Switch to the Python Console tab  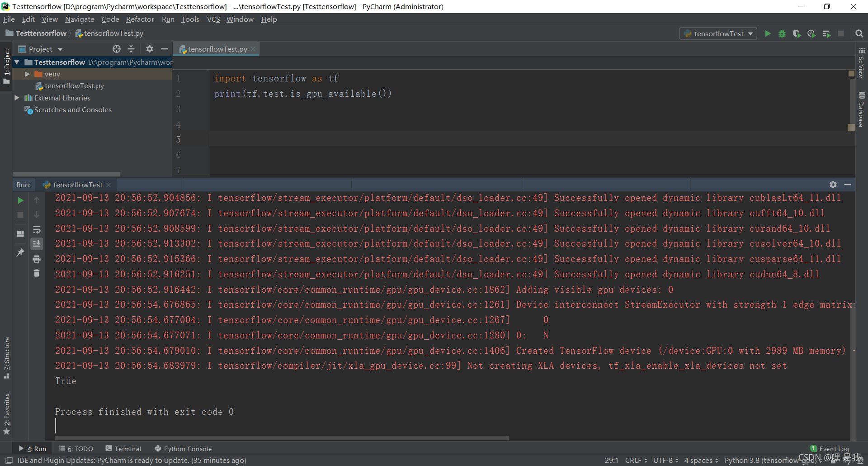(x=183, y=448)
